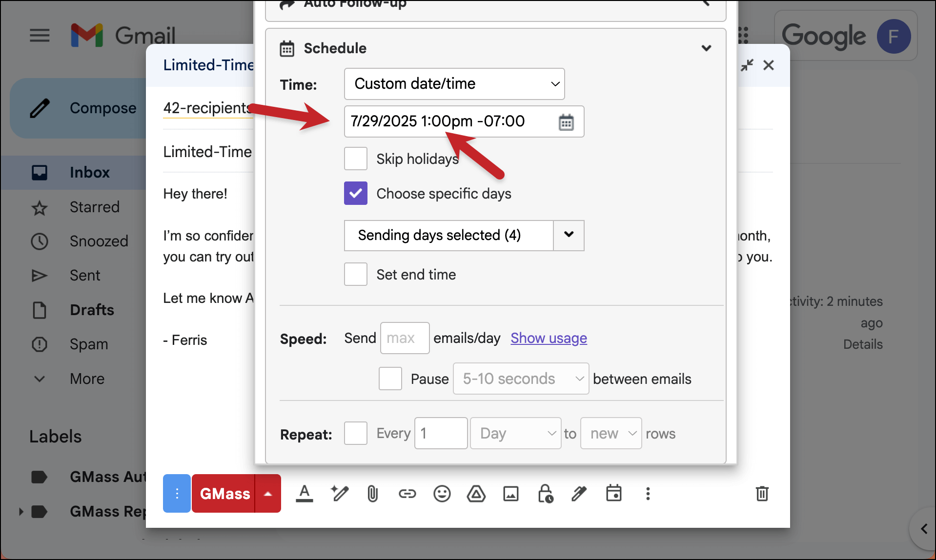Insert files using Google Drive icon
Viewport: 936px width, 560px height.
point(476,494)
